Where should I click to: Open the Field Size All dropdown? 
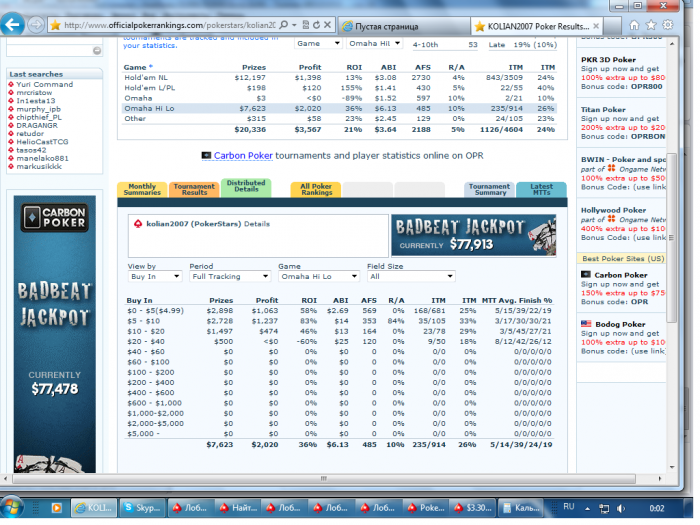[411, 276]
